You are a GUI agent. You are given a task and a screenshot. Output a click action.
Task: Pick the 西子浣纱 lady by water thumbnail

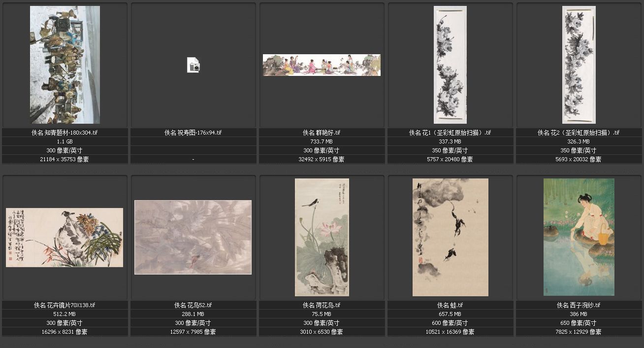point(579,237)
